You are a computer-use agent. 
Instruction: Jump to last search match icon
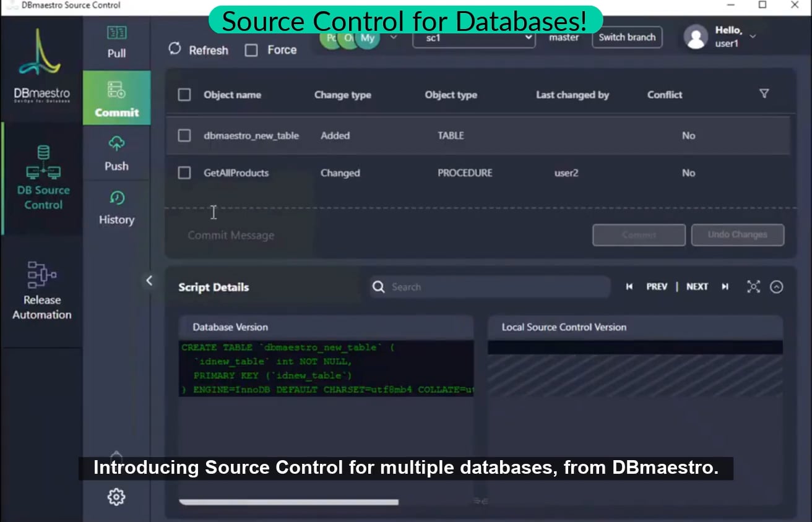(x=725, y=287)
